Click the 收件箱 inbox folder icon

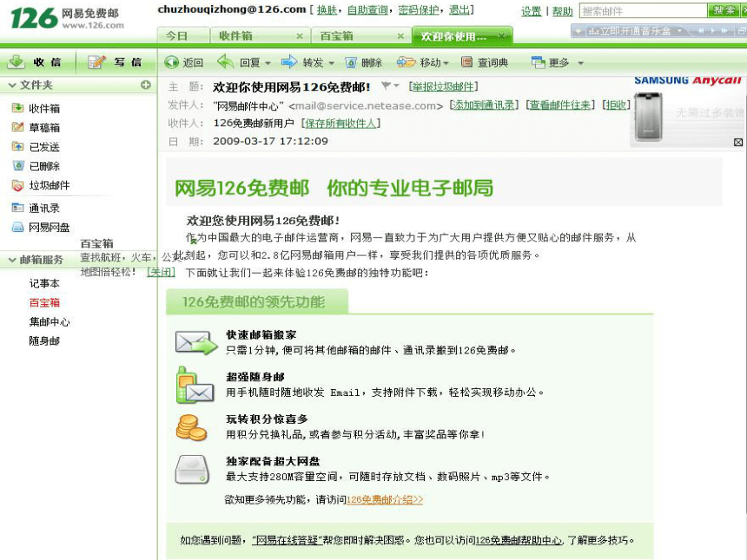point(17,109)
